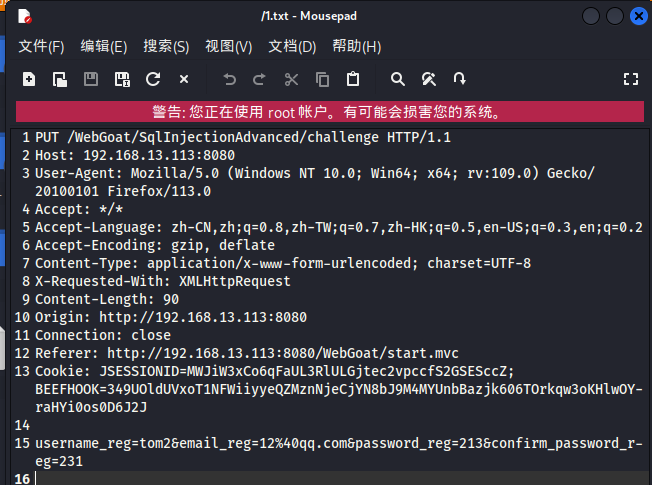
Task: Open the 文件(F) menu
Action: [41, 46]
